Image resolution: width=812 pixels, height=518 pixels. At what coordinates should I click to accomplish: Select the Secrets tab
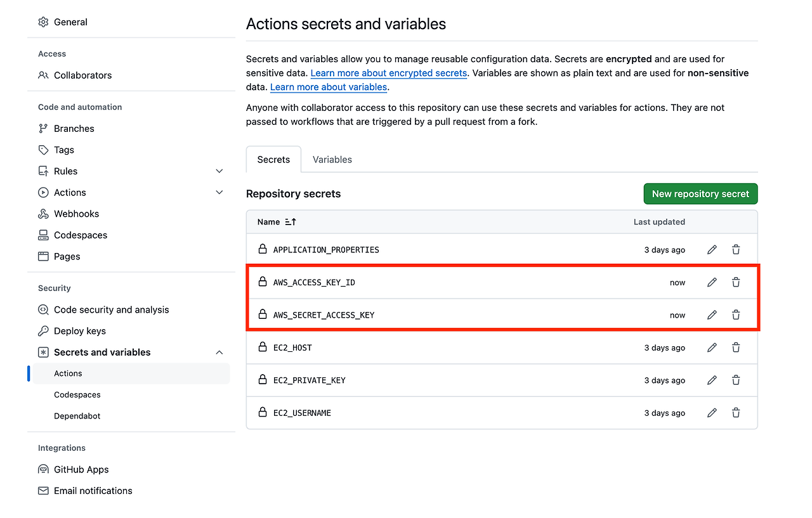[x=273, y=159]
